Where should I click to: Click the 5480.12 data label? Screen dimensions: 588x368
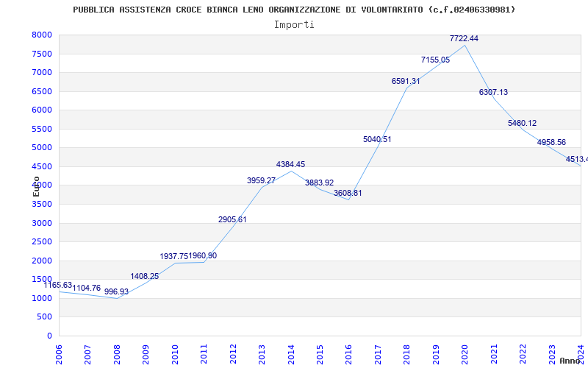[x=522, y=123]
